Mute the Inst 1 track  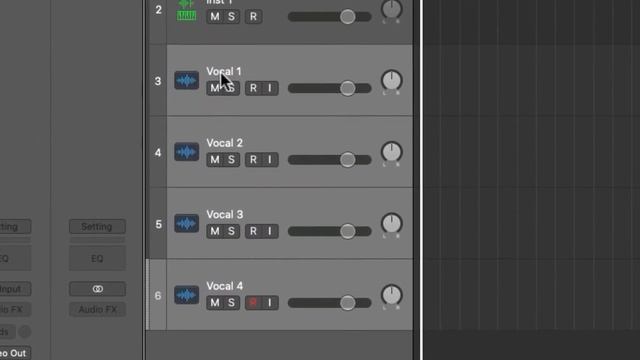tap(215, 17)
